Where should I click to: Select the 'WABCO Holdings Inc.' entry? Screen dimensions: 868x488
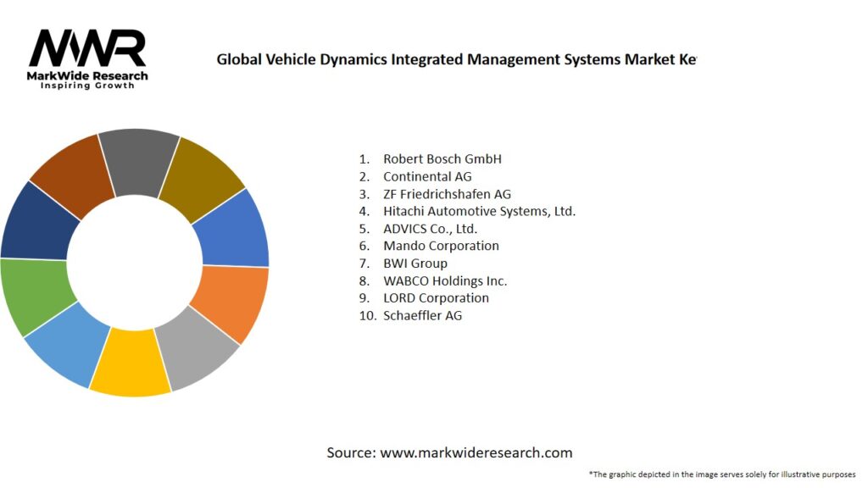[x=444, y=281]
